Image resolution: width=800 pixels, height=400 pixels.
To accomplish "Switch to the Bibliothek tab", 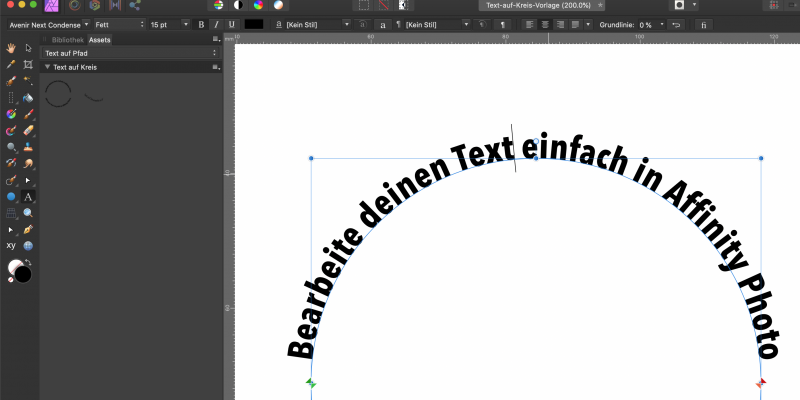I will pos(67,39).
